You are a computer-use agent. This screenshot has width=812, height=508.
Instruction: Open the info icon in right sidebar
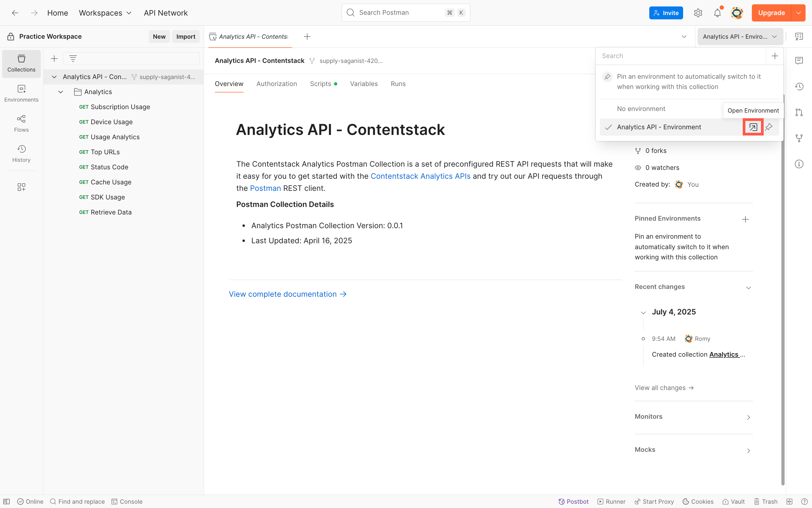[799, 164]
